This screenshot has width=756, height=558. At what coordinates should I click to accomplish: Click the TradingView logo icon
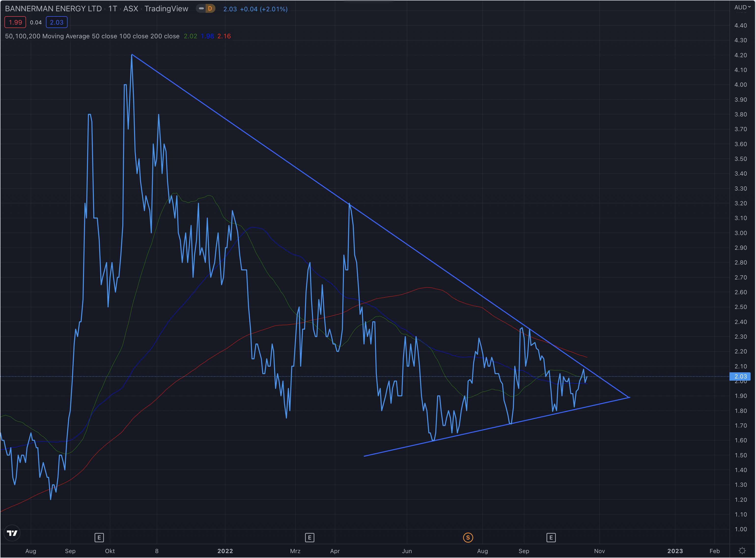pos(12,533)
